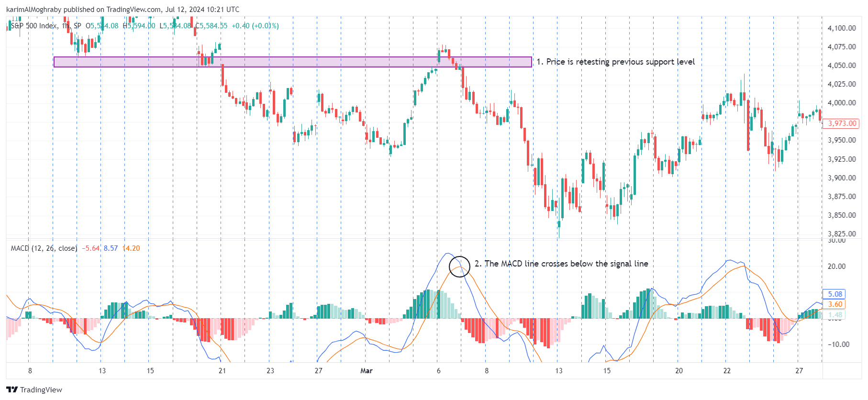This screenshot has height=400, width=868.
Task: Click the date label 23 on the time axis
Action: [x=270, y=371]
